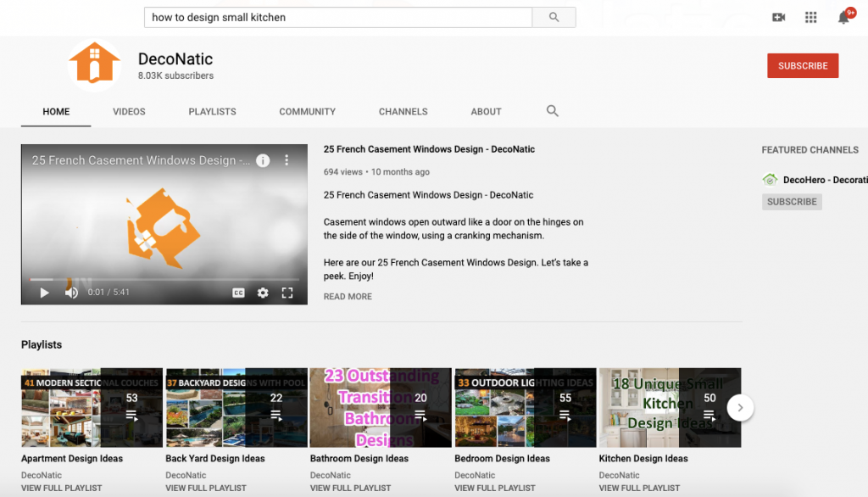Click the DecoHero featured channel avatar
This screenshot has width=868, height=497.
(770, 180)
